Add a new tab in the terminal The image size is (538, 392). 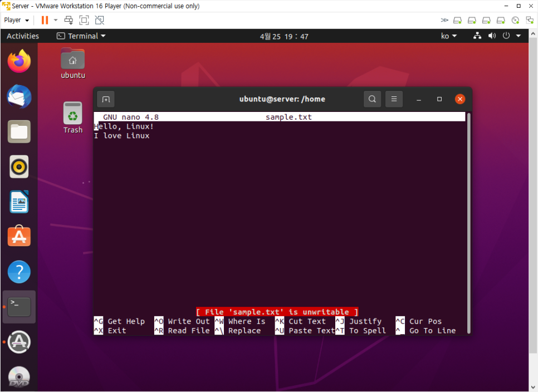click(x=106, y=99)
